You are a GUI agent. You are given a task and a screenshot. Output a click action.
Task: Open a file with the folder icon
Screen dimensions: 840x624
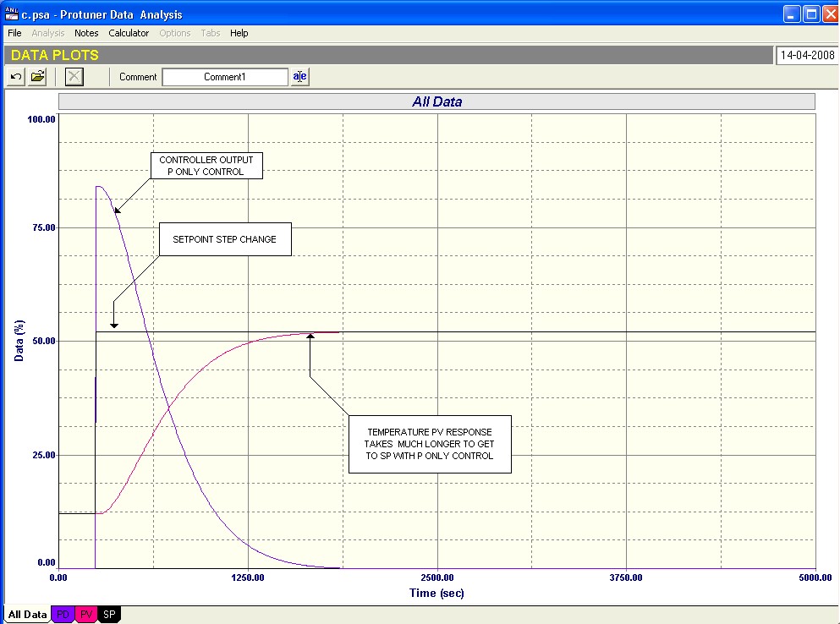[x=38, y=77]
